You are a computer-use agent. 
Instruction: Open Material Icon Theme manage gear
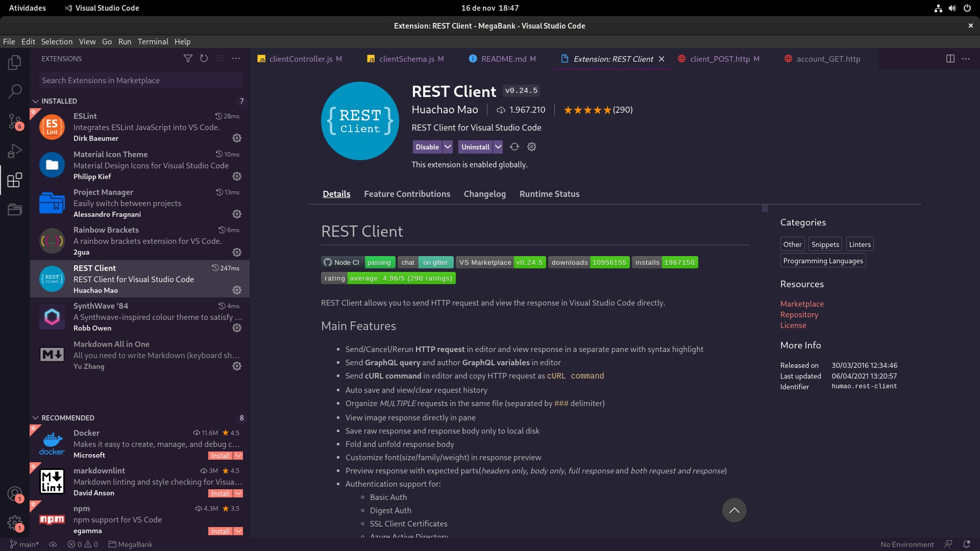pyautogui.click(x=237, y=177)
